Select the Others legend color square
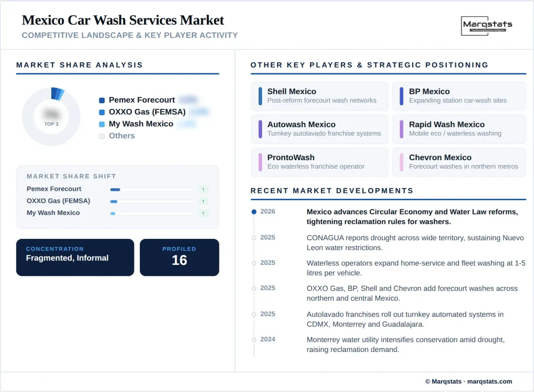Screen dimensions: 534x392 click(x=102, y=136)
